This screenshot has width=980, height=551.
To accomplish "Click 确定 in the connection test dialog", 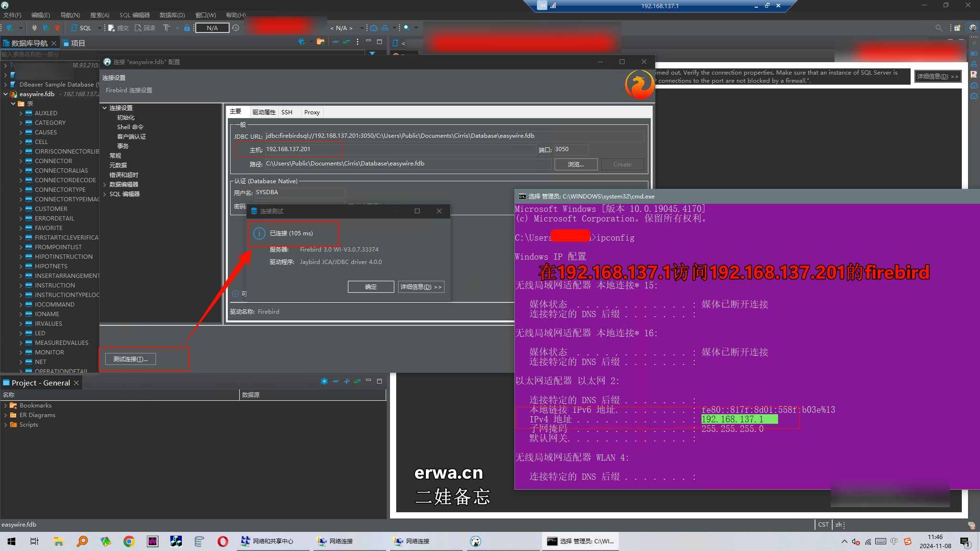I will [x=371, y=287].
